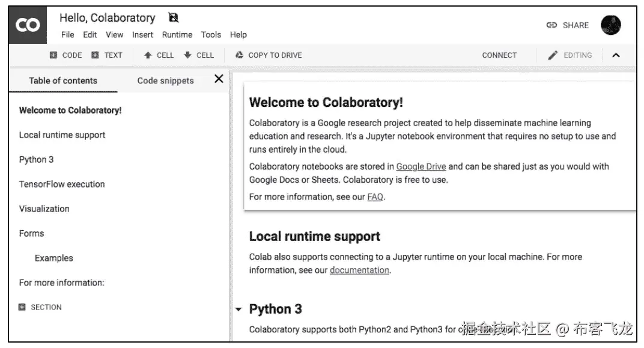
Task: Open the Editing mode dropdown
Action: 570,55
